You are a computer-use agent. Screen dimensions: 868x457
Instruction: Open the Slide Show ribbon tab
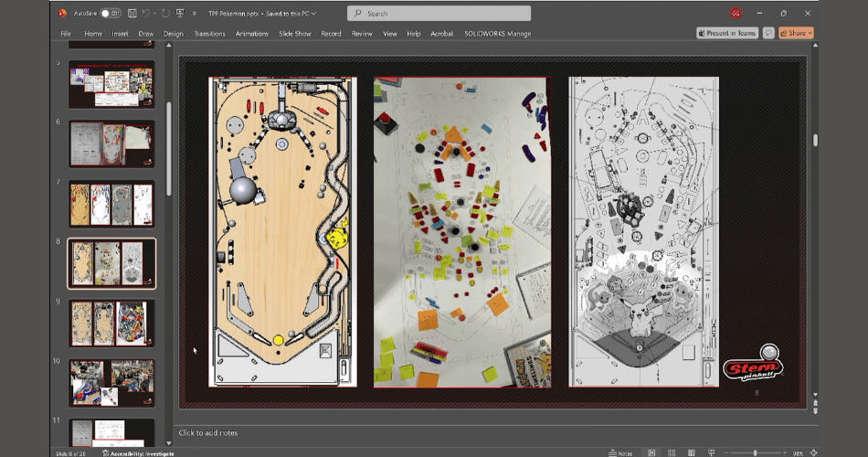[295, 34]
